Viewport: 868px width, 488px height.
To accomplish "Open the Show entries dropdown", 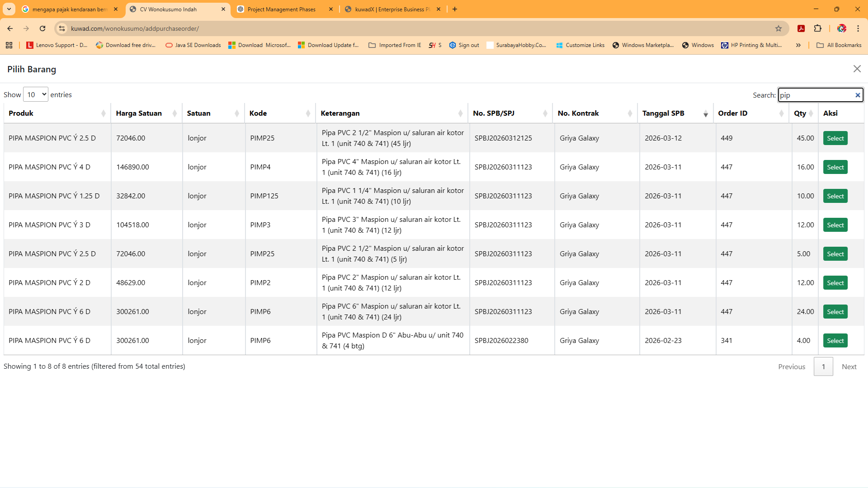I will coord(35,94).
